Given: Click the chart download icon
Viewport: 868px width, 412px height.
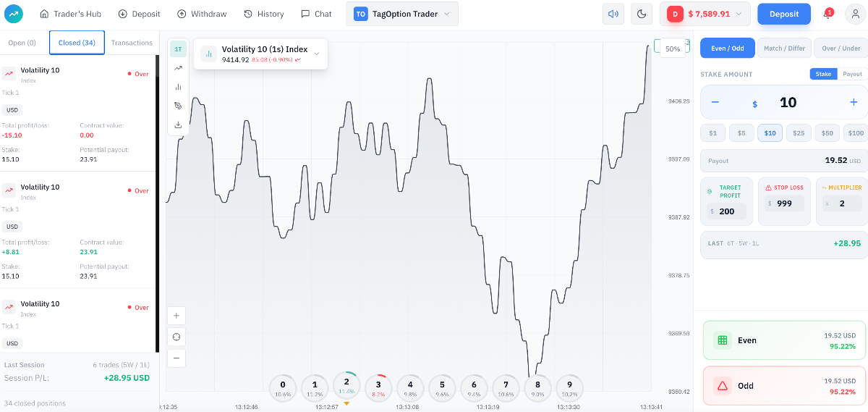Looking at the screenshot, I should (178, 125).
